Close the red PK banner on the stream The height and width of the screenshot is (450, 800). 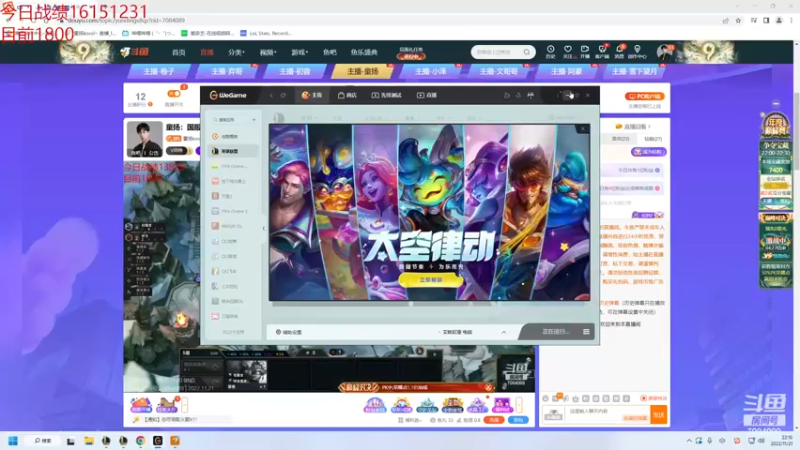point(488,387)
